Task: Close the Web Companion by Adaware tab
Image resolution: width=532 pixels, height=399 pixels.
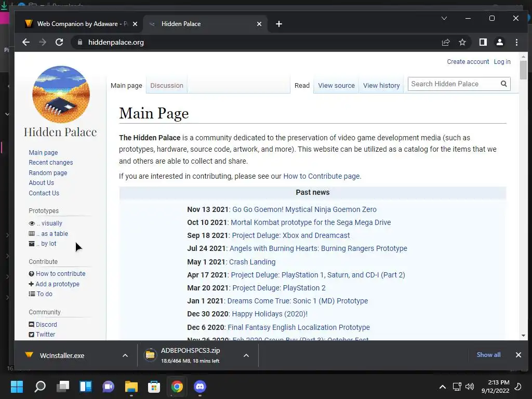Action: pyautogui.click(x=135, y=24)
